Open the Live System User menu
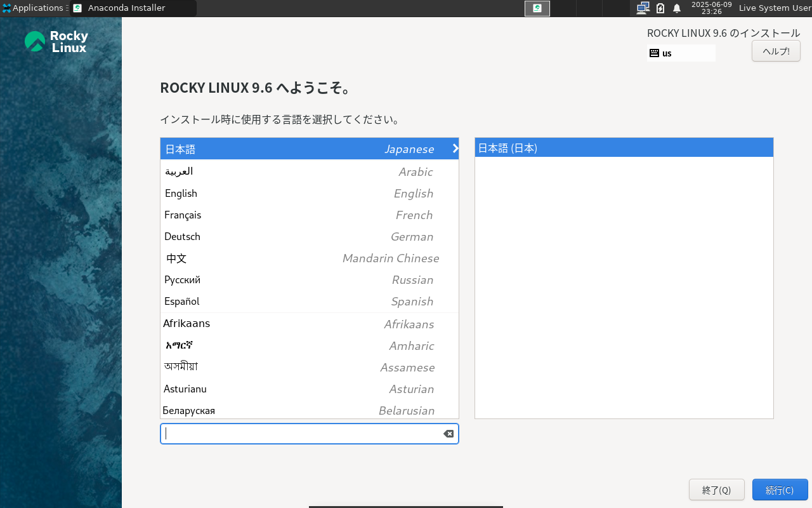Screen dimensions: 812x508 (x=775, y=8)
